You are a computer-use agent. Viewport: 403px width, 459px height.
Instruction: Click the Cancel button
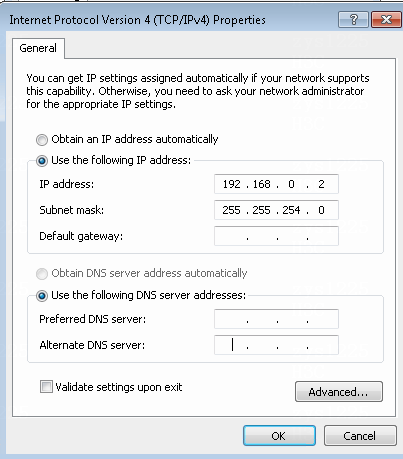point(360,435)
